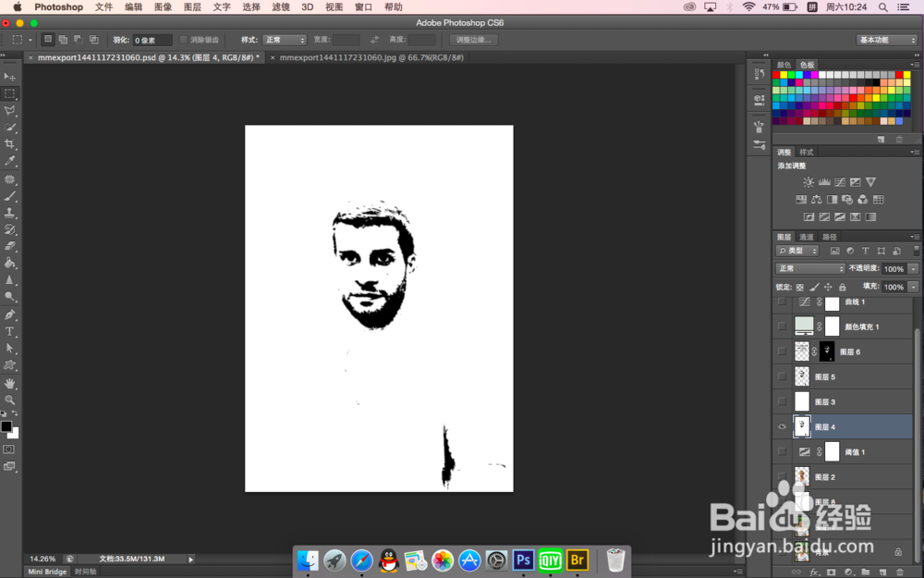Show the 颜色填充 1 layer
The width and height of the screenshot is (924, 578).
pos(782,326)
